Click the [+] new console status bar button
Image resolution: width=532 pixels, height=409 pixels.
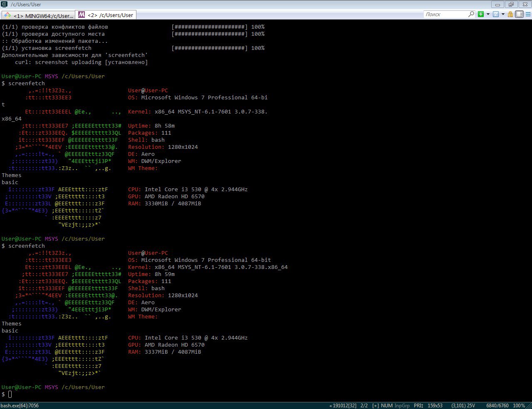375,406
